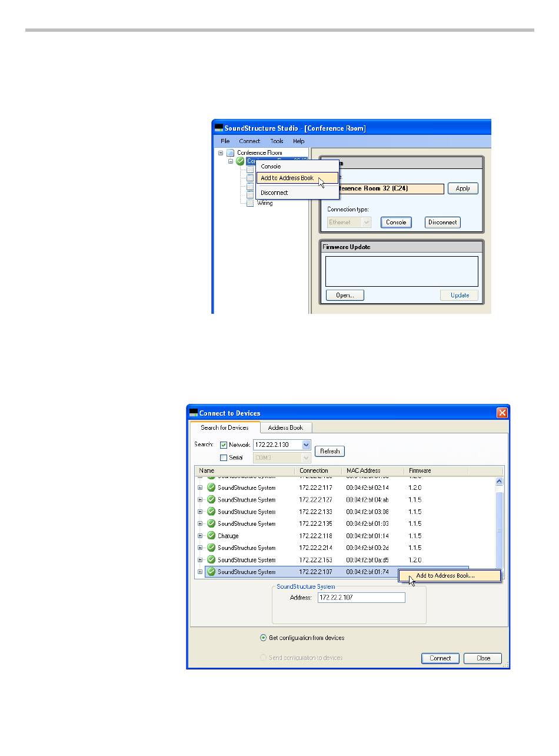
Task: Open the Ethernet connection type dropdown
Action: (367, 223)
